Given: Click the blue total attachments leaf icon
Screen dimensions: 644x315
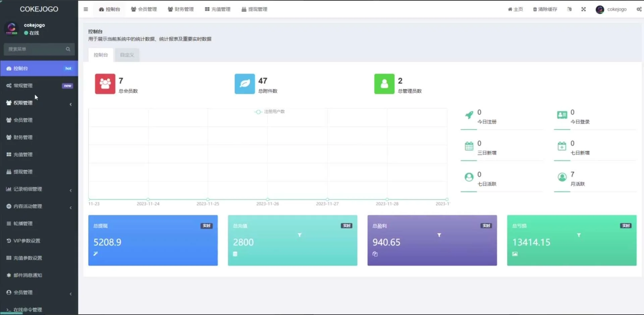Looking at the screenshot, I should [244, 84].
